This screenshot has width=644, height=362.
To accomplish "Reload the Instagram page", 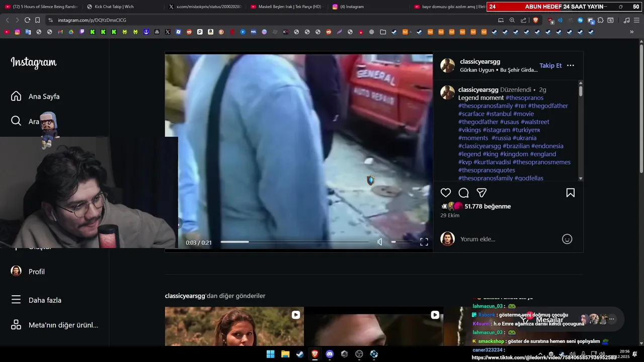I will coord(27,20).
